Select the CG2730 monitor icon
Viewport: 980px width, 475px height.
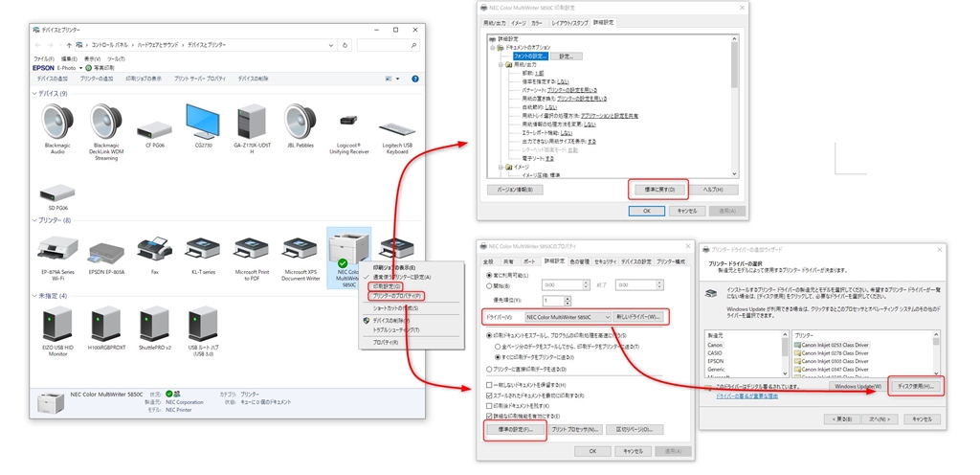click(203, 122)
